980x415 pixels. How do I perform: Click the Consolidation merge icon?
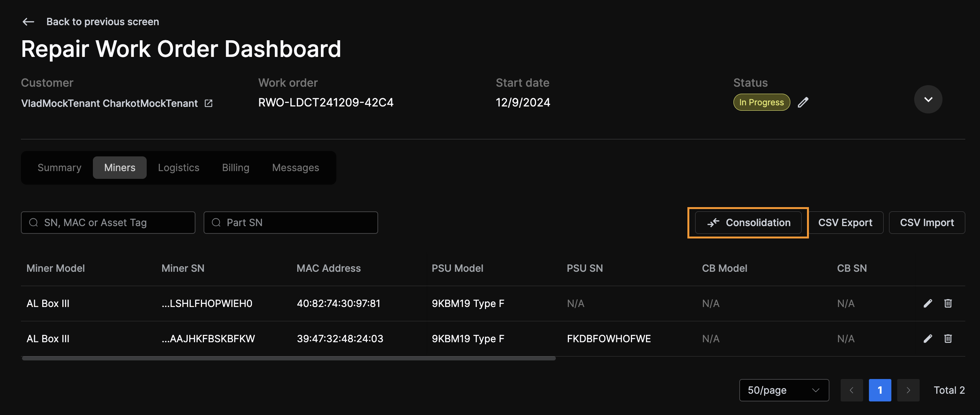click(714, 223)
